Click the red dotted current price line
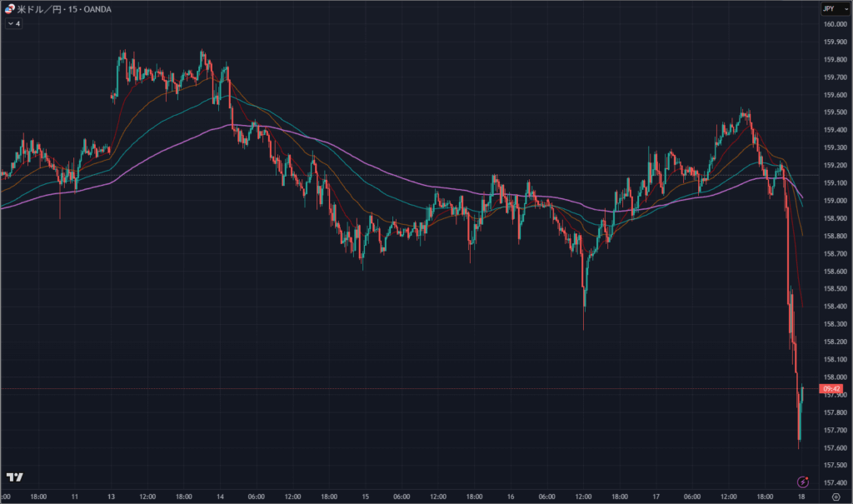The height and width of the screenshot is (504, 853). pos(417,389)
